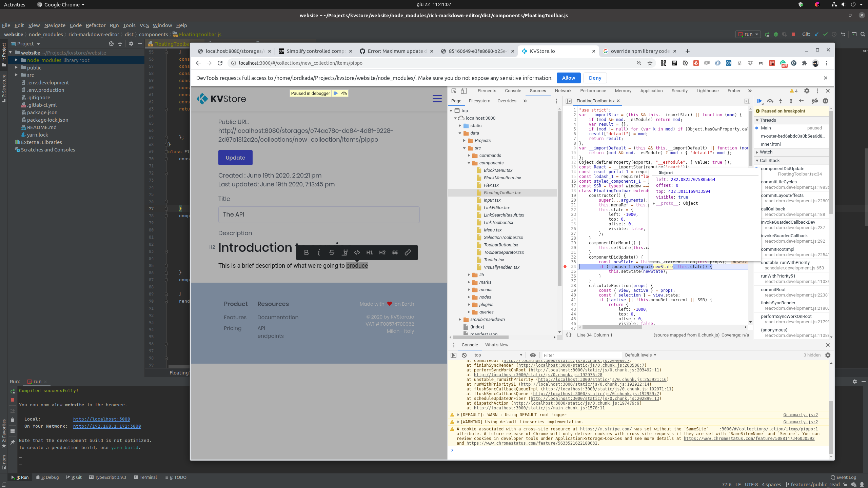The image size is (868, 488).
Task: Switch to the Network tab in DevTools
Action: [x=563, y=91]
